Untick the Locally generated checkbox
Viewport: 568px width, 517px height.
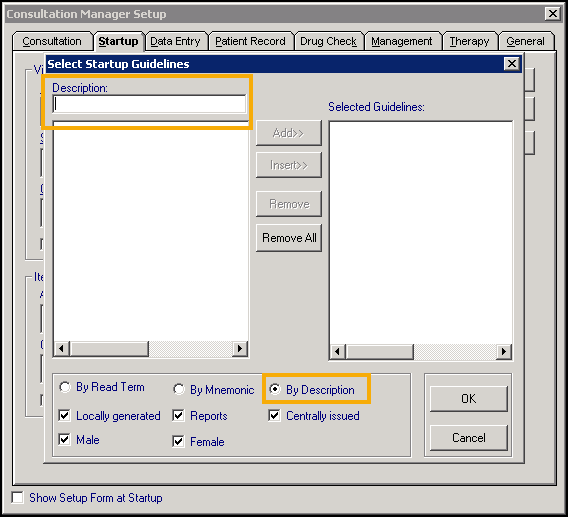64,416
